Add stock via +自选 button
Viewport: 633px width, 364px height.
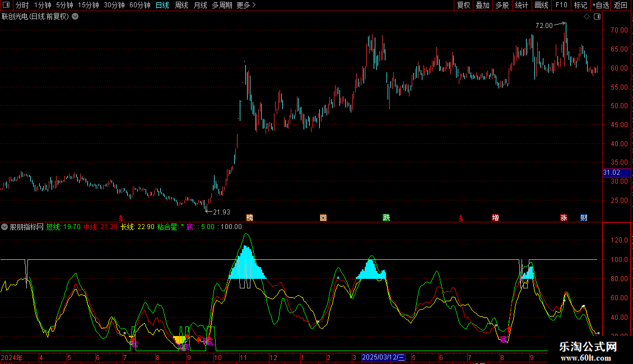(601, 5)
